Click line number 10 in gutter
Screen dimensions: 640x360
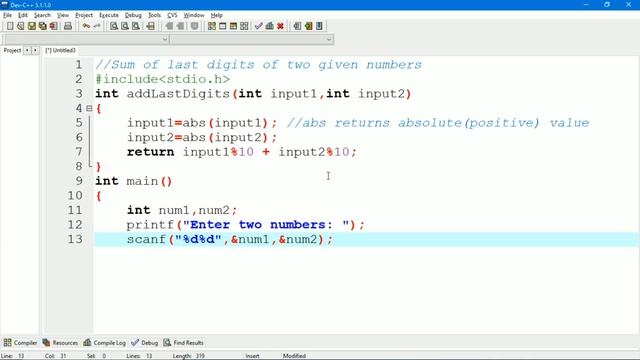point(75,196)
